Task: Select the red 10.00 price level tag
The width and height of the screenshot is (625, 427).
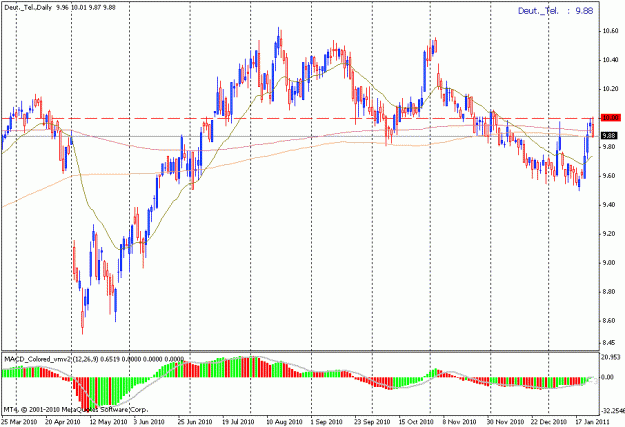Action: tap(611, 118)
